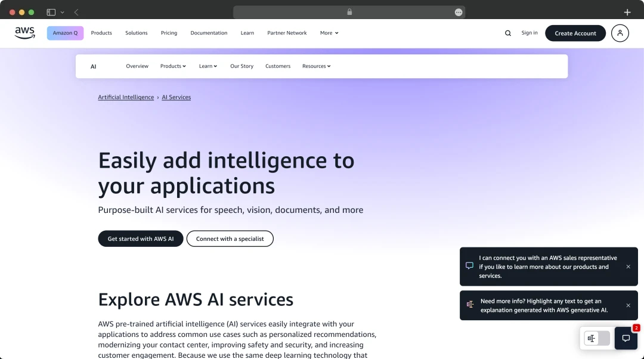
Task: Click Get started with AWS AI
Action: point(140,239)
